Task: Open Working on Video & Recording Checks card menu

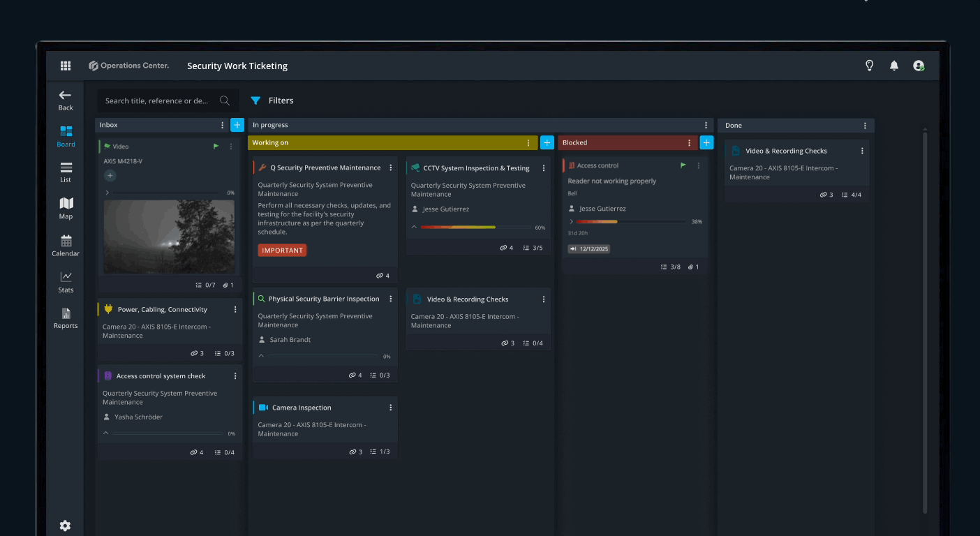Action: (x=544, y=299)
